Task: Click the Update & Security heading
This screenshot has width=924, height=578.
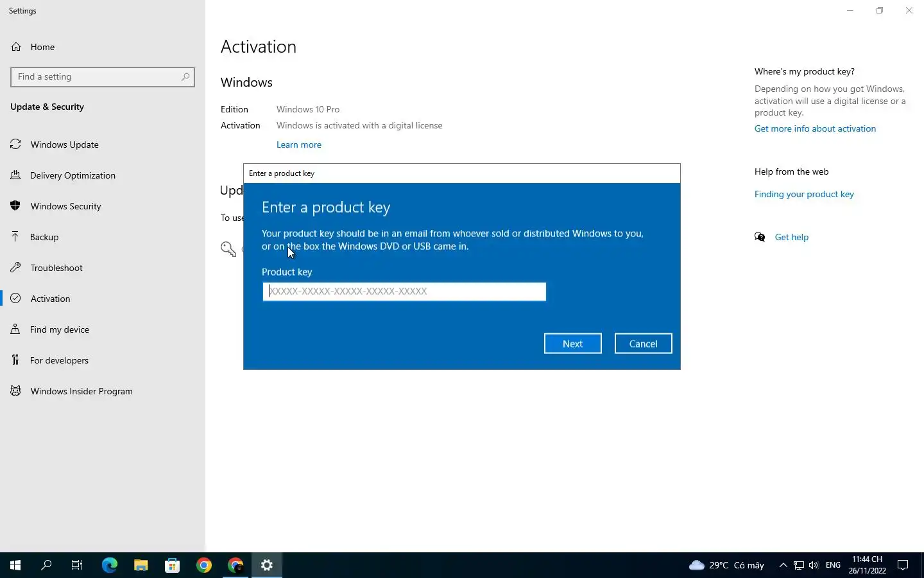Action: point(47,107)
